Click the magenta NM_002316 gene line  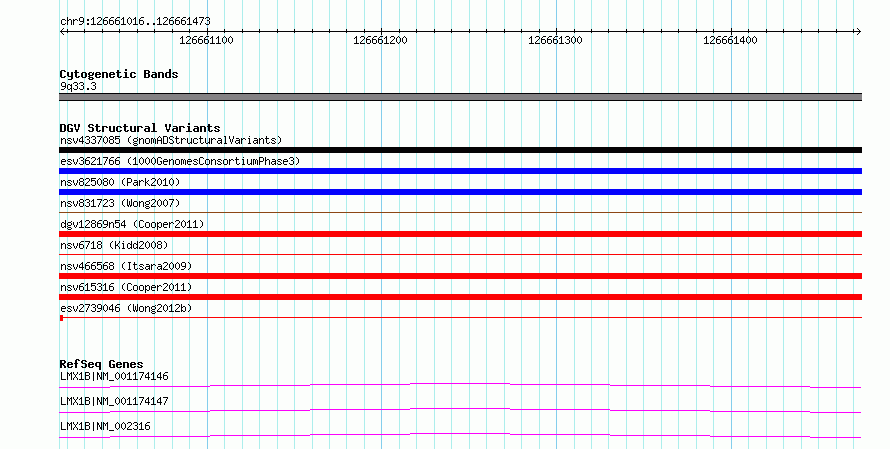[x=460, y=436]
